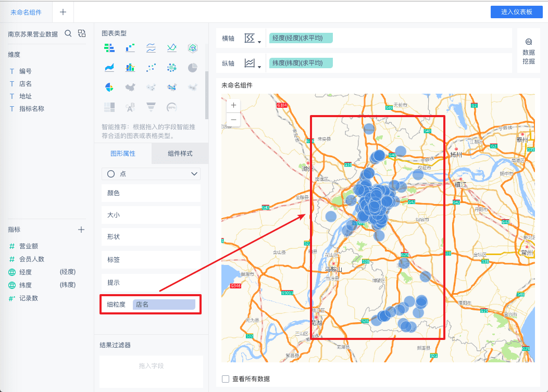Search fields in 南京苏果营业数据 dataset

point(68,33)
